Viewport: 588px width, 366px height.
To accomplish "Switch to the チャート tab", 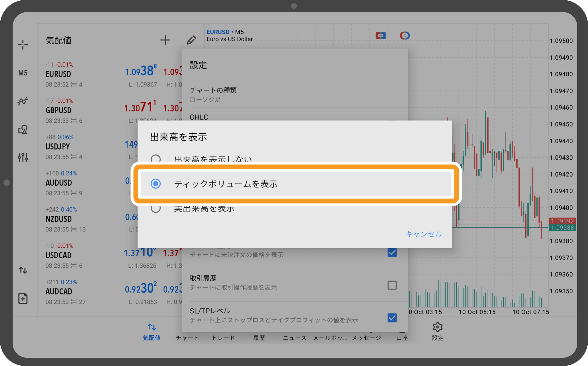I will click(188, 338).
